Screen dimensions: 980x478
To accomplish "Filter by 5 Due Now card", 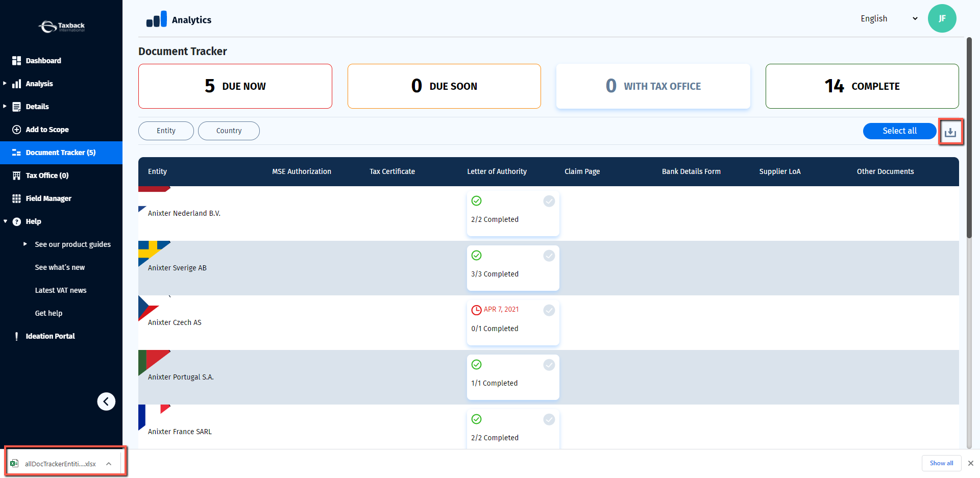I will pos(235,86).
